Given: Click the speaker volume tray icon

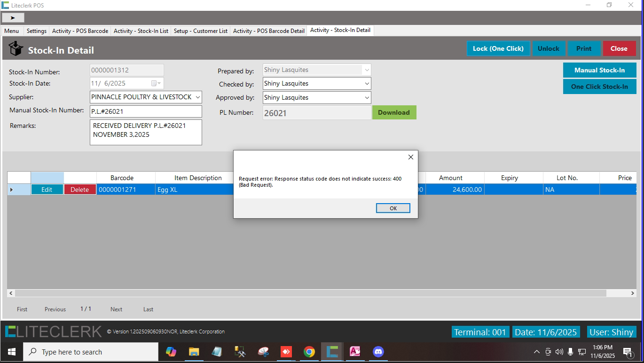Looking at the screenshot, I should tap(559, 352).
